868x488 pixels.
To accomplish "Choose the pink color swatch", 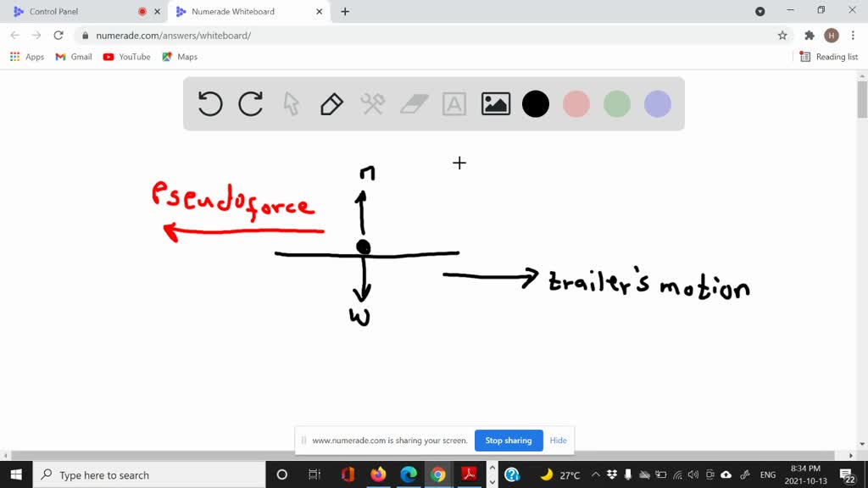I will [x=576, y=104].
